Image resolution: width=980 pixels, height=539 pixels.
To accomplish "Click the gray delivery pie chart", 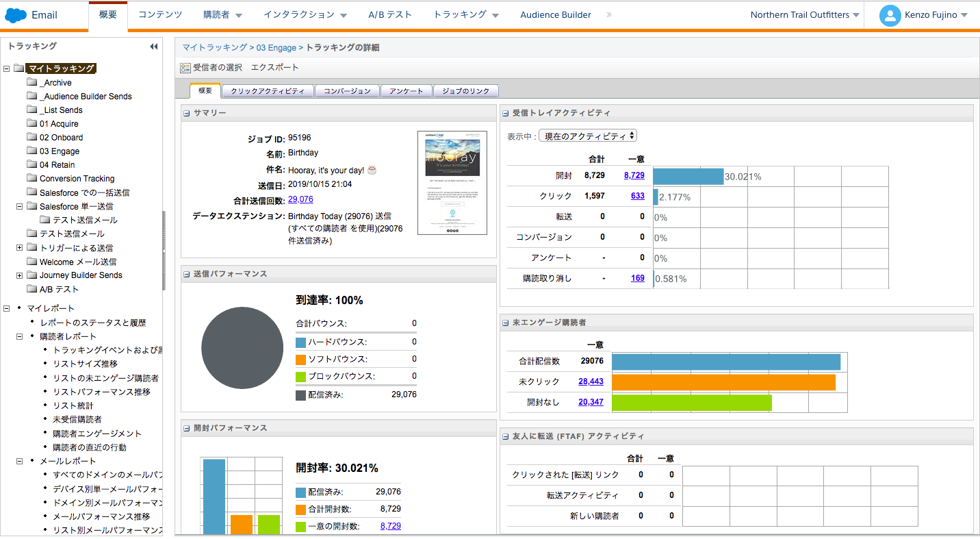I will 242,348.
